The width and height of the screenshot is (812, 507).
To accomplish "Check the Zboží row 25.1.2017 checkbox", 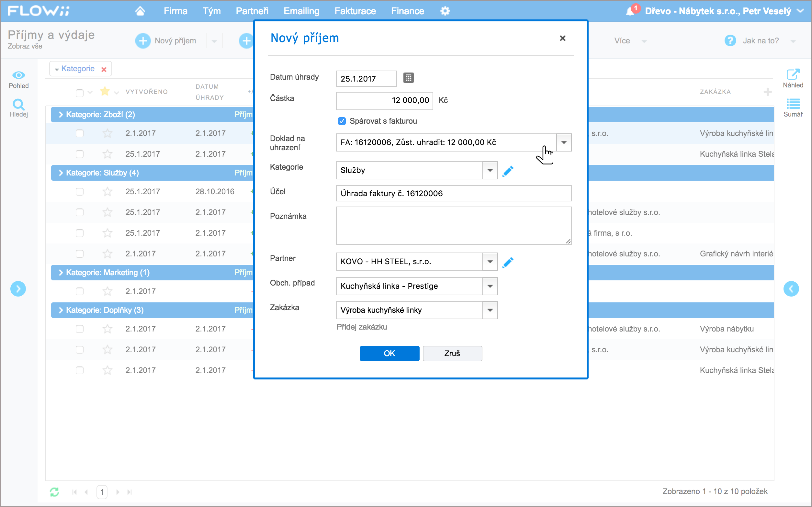I will (x=79, y=154).
